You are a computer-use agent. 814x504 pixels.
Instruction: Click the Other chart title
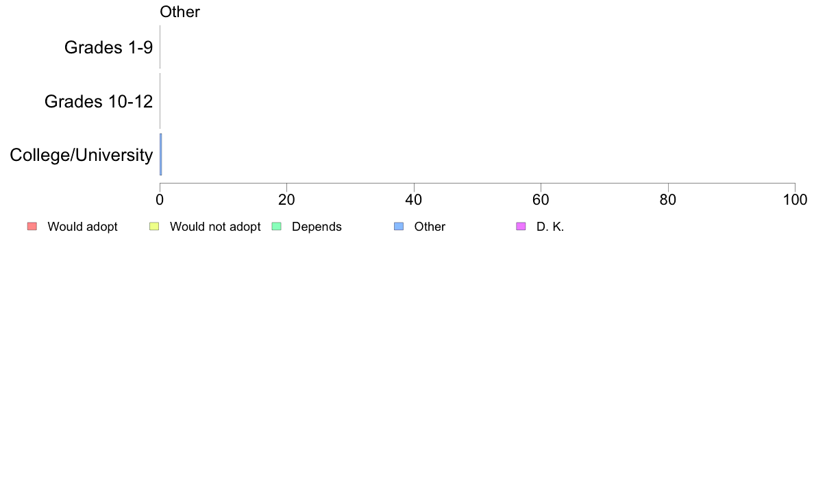[180, 12]
